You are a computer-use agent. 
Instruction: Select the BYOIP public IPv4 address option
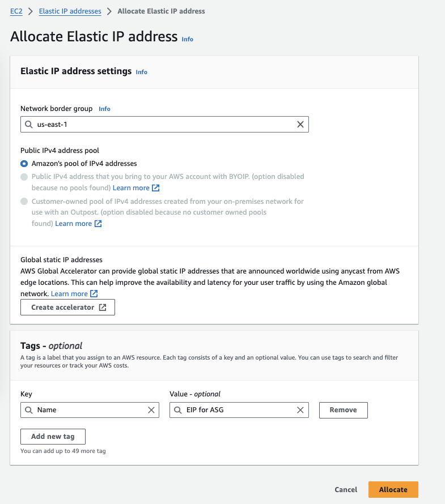pos(24,177)
